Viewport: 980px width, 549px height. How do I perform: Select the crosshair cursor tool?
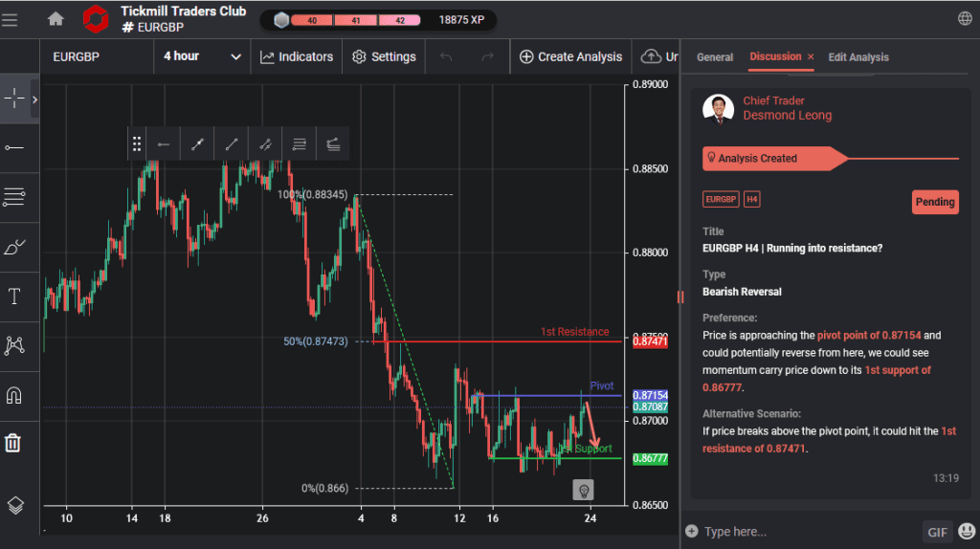tap(14, 99)
